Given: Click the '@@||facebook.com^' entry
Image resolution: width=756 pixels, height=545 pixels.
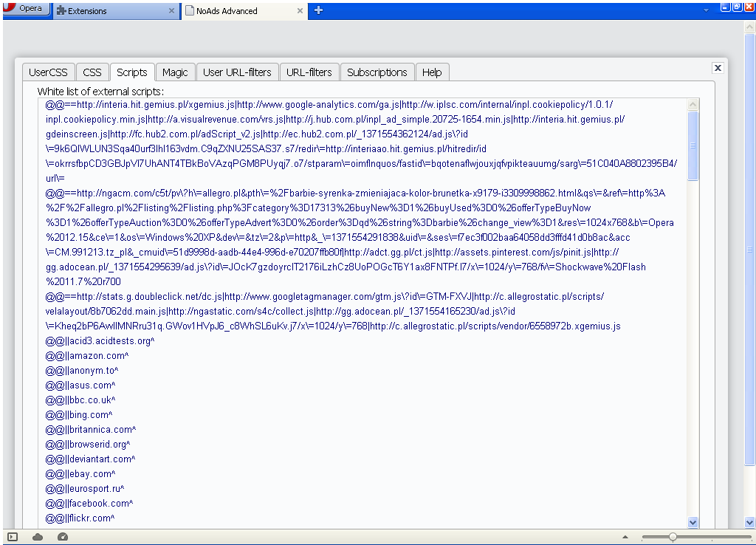Looking at the screenshot, I should [89, 504].
